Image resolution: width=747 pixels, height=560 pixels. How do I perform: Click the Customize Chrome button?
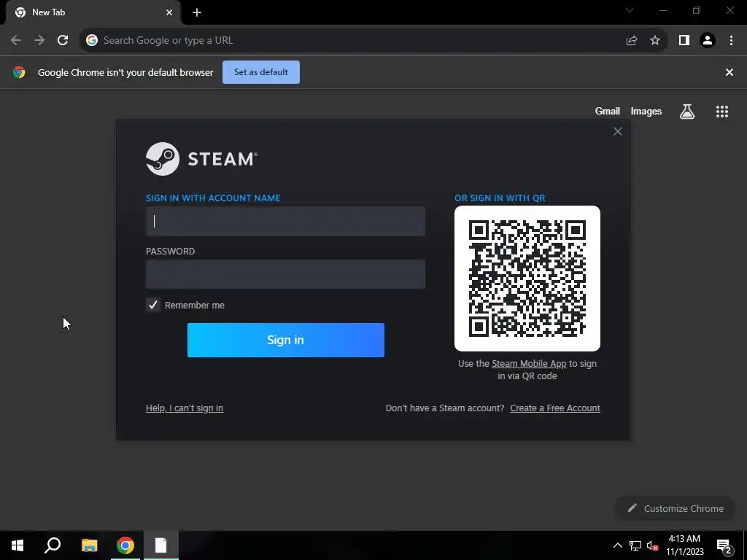click(x=676, y=508)
